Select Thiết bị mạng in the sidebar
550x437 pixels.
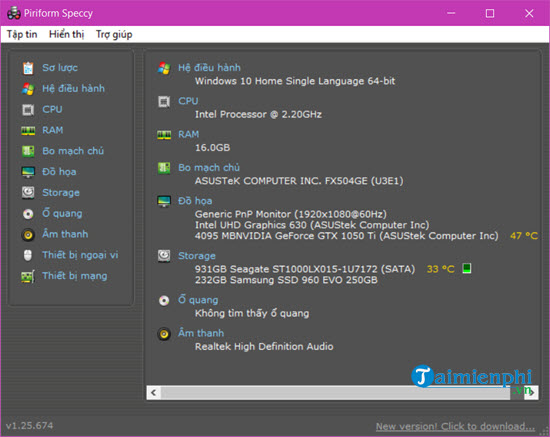(75, 276)
